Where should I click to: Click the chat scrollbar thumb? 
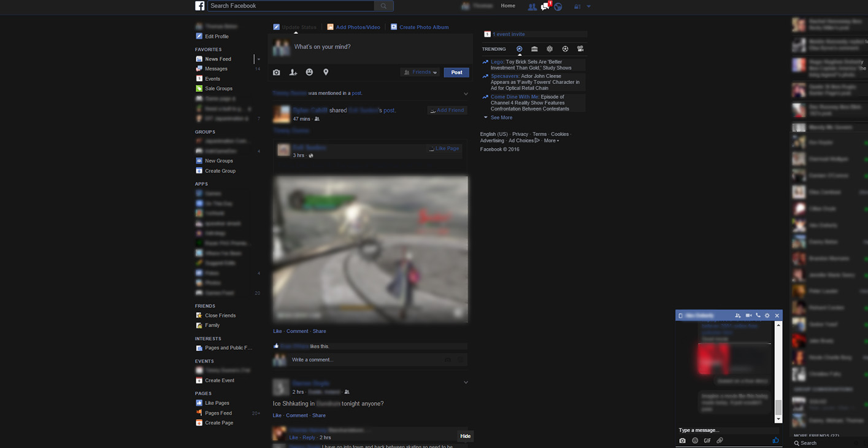click(x=778, y=407)
